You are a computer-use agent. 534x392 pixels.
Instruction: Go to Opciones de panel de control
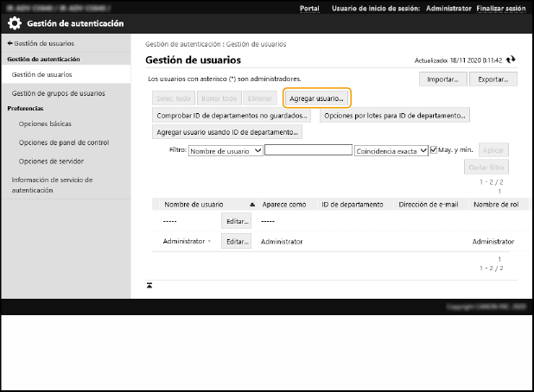tap(63, 142)
